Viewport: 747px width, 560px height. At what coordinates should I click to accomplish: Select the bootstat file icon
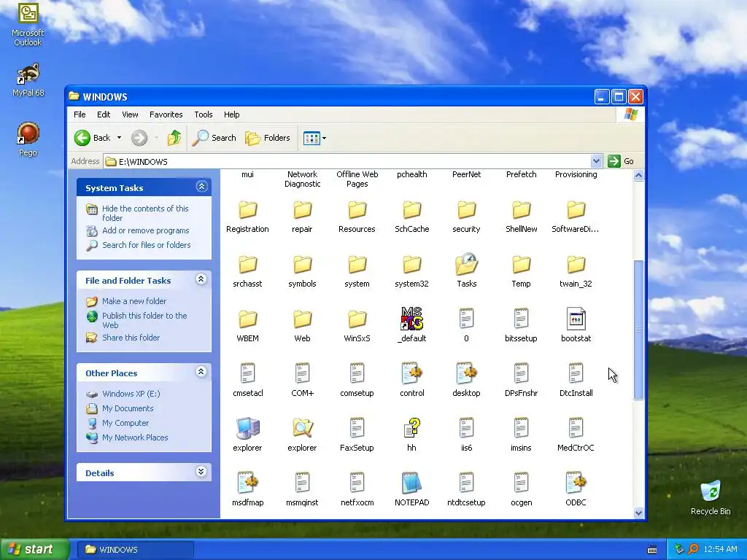click(576, 319)
